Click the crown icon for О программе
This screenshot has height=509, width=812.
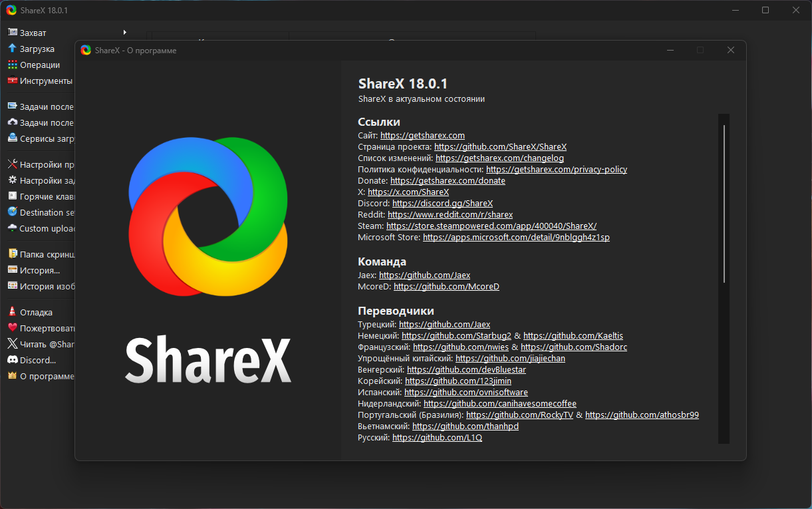pos(12,376)
